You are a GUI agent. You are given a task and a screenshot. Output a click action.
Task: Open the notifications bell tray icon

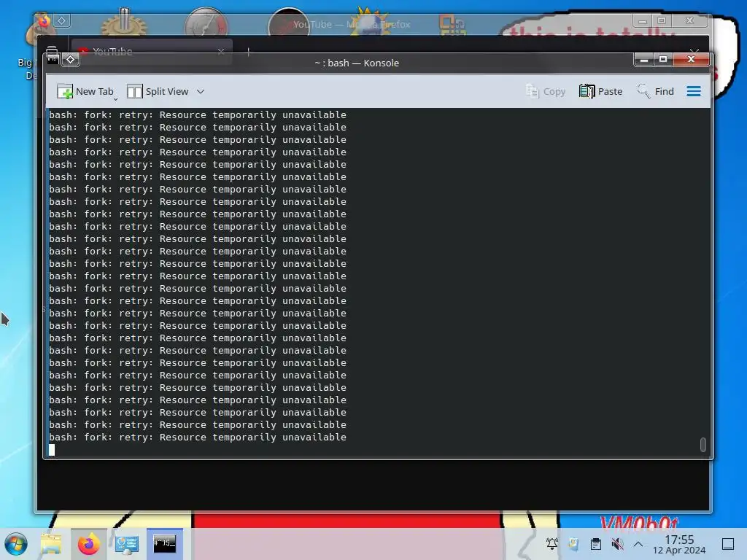(552, 543)
